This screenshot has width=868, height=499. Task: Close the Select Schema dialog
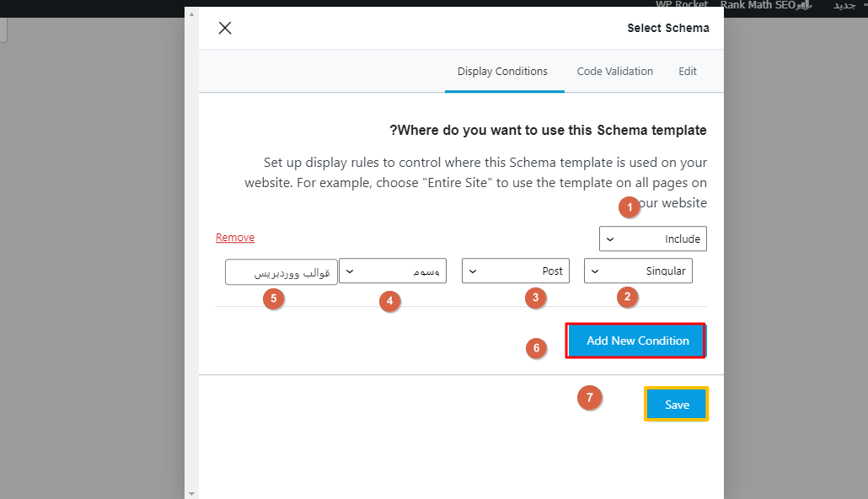coord(225,28)
